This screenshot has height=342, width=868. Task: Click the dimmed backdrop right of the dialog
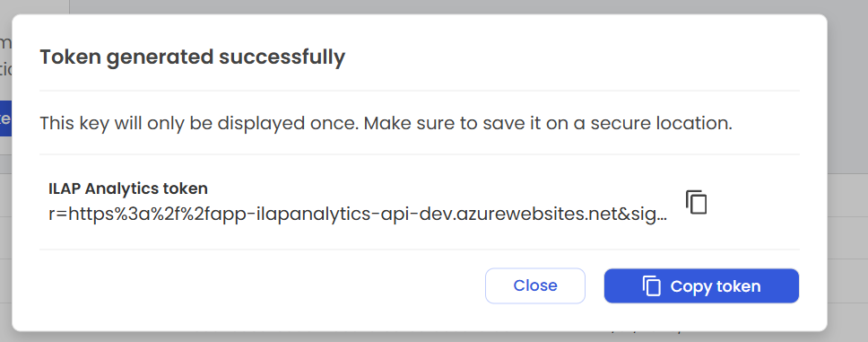(x=848, y=166)
